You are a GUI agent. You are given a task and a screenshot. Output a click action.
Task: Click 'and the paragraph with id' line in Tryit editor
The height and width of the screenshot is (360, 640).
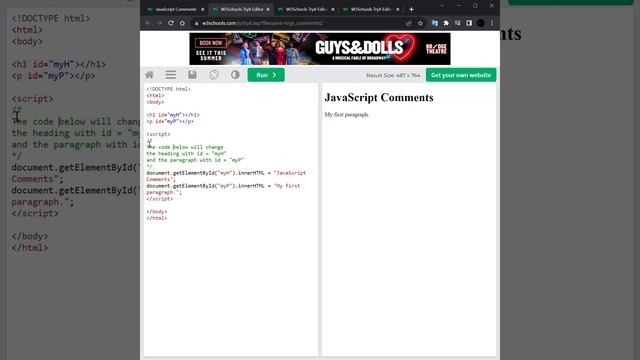point(195,160)
